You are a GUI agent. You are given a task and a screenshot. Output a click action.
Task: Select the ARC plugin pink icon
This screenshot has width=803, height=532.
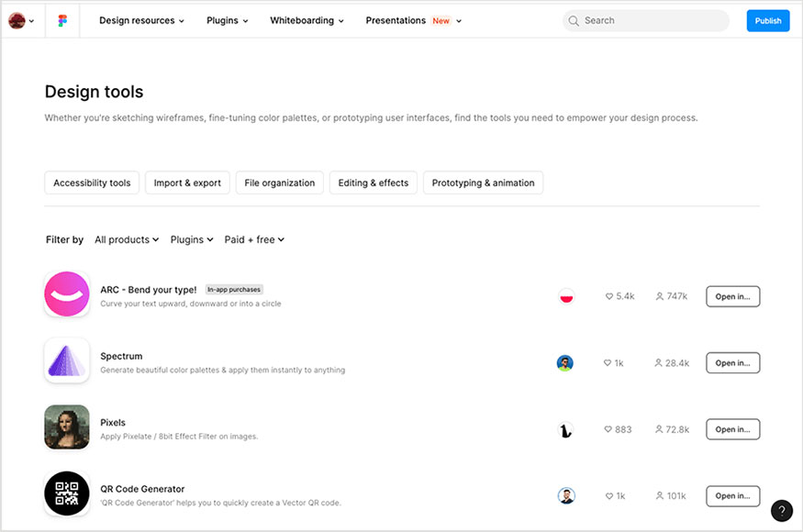pos(66,294)
